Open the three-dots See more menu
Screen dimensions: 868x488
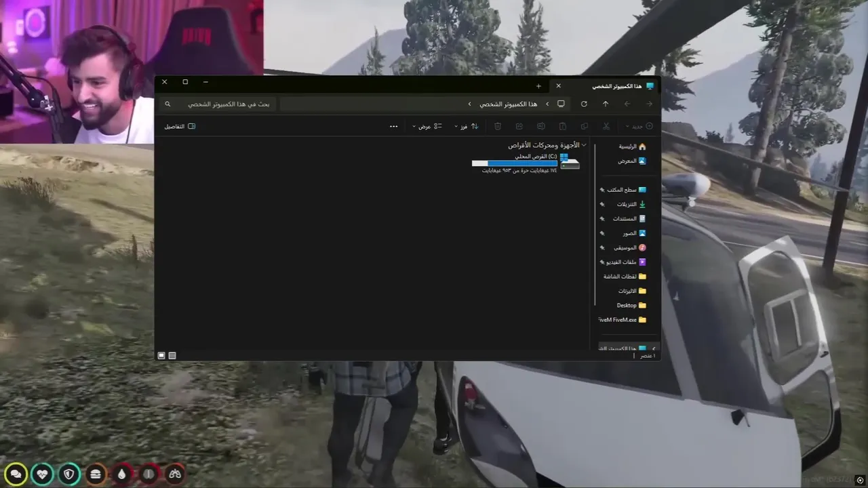(x=393, y=126)
